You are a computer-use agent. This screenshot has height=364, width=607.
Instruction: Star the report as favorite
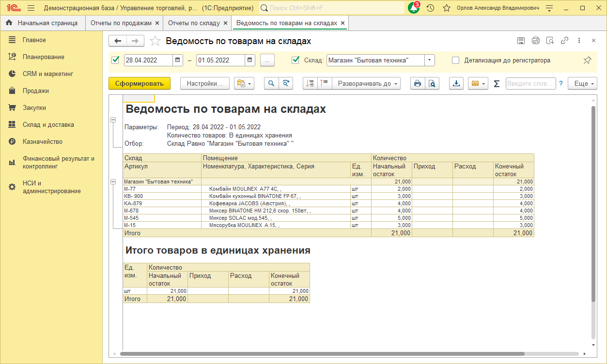[155, 41]
